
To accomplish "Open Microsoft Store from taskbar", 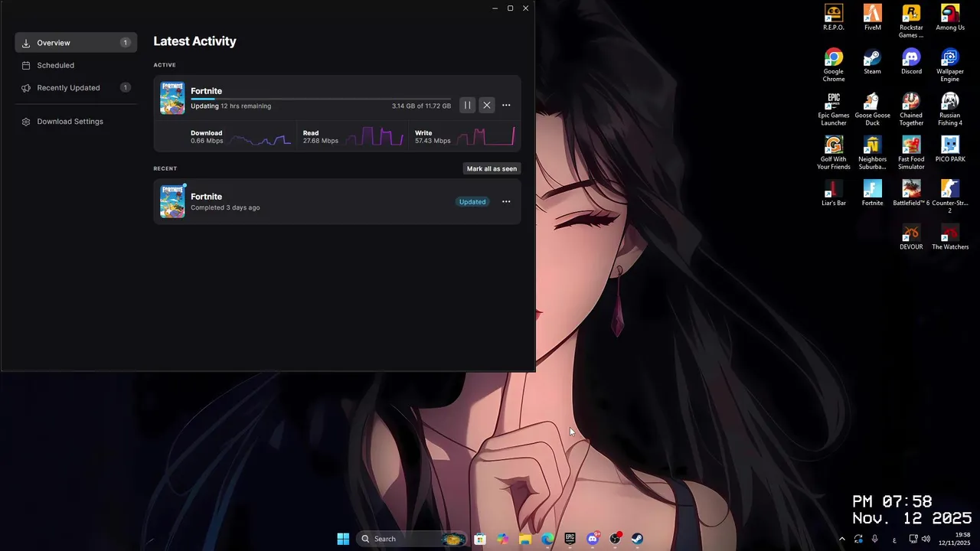I will (480, 539).
